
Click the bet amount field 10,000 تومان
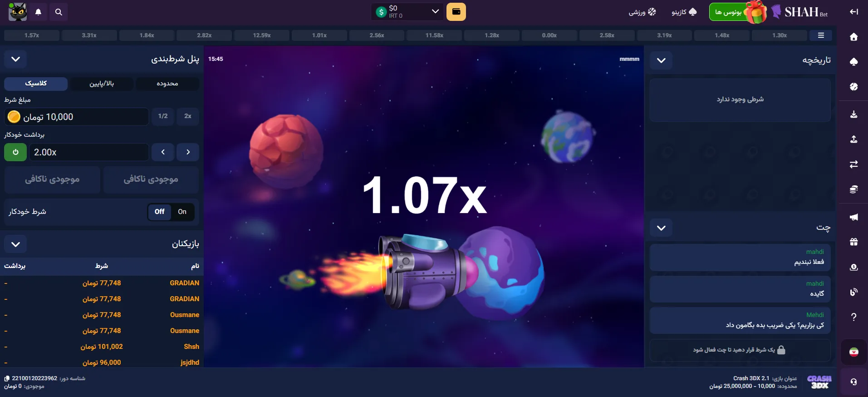click(x=77, y=117)
